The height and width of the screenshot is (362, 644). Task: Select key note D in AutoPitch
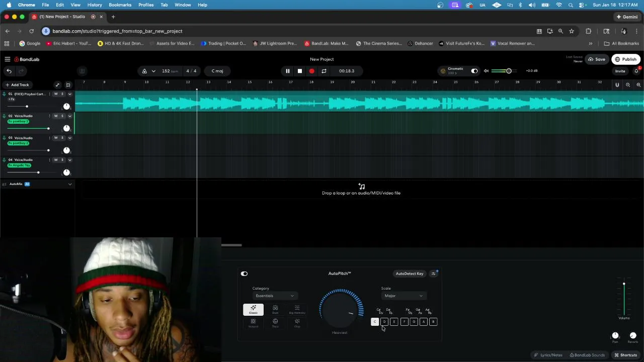[384, 322]
